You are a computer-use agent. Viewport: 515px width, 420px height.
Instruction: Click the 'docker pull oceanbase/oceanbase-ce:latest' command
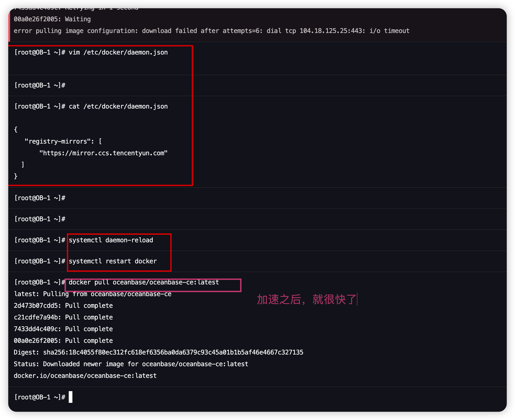click(144, 282)
